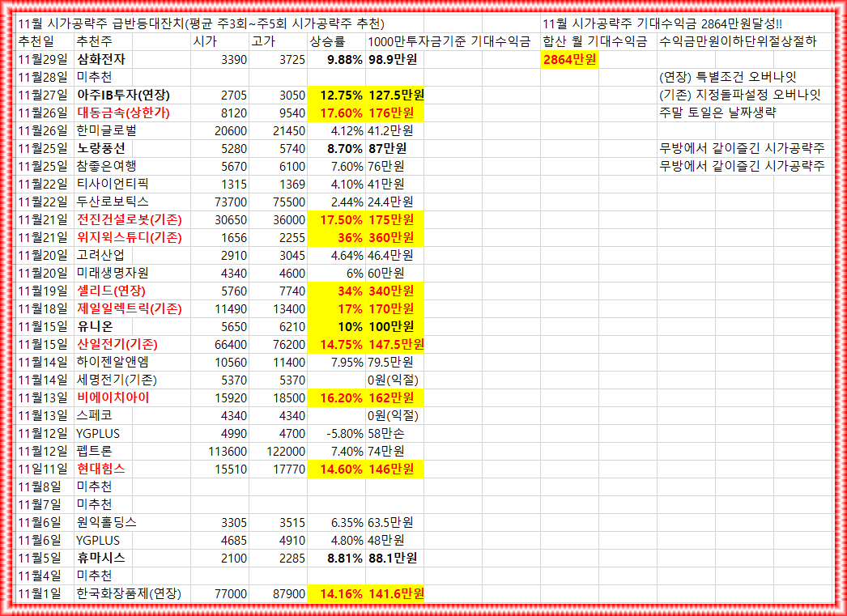
Task: Select the -5.80% loss rate cell
Action: click(337, 433)
